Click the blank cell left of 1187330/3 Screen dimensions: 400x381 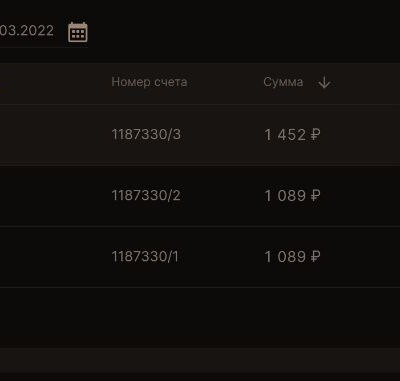point(53,135)
